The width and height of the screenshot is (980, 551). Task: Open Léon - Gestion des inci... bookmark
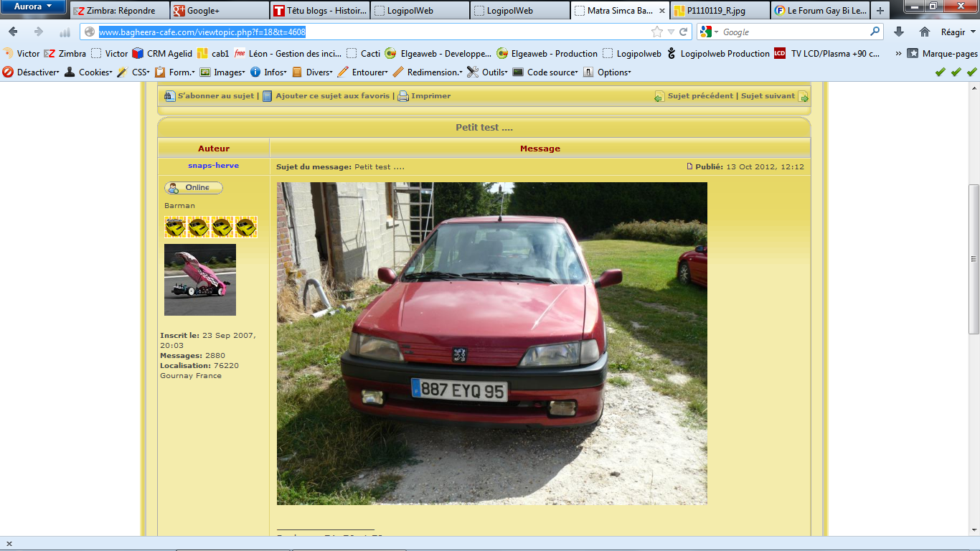pos(288,53)
